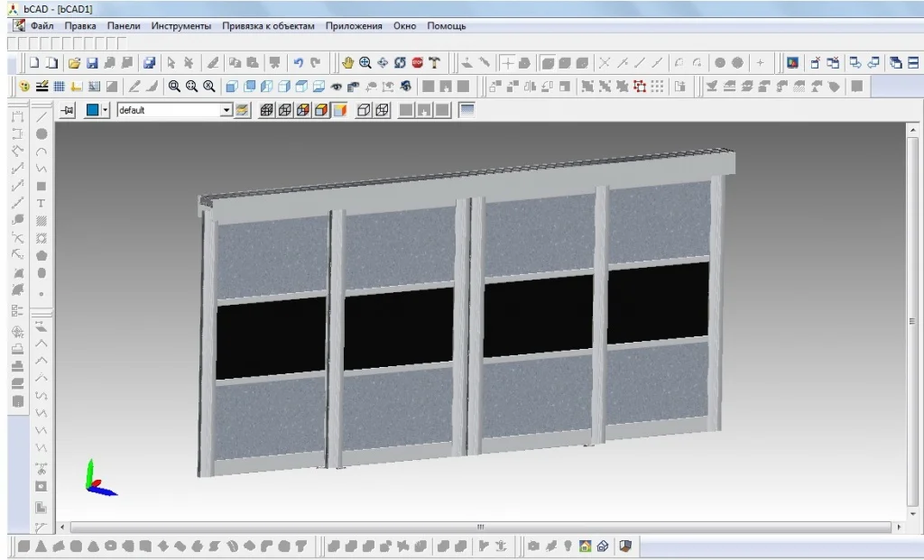Toggle the active blue-orange render mode button

point(340,110)
